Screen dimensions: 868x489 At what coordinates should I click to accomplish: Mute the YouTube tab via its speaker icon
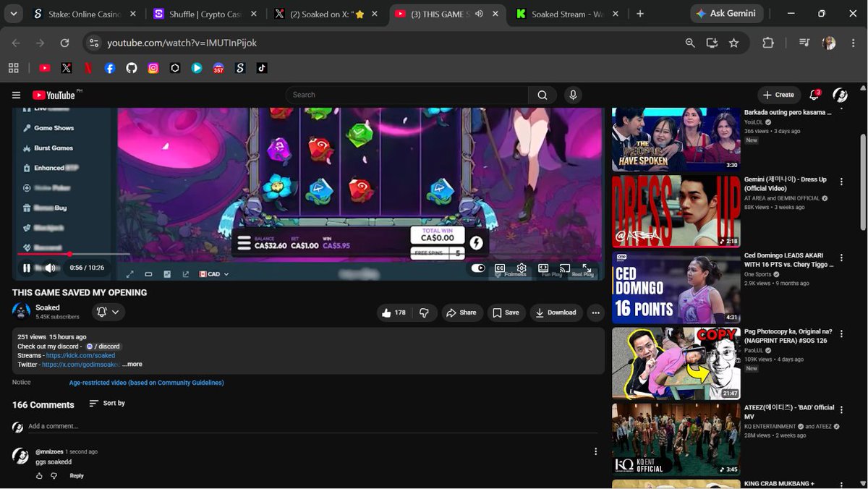[479, 14]
